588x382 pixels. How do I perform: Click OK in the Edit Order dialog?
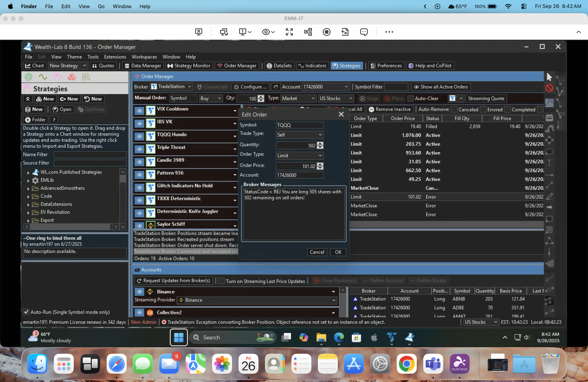pos(338,252)
